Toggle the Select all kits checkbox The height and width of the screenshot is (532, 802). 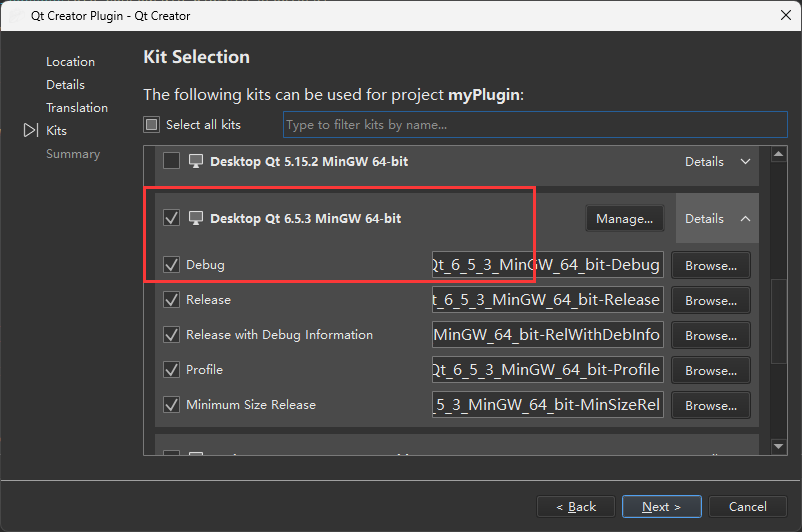pos(151,124)
